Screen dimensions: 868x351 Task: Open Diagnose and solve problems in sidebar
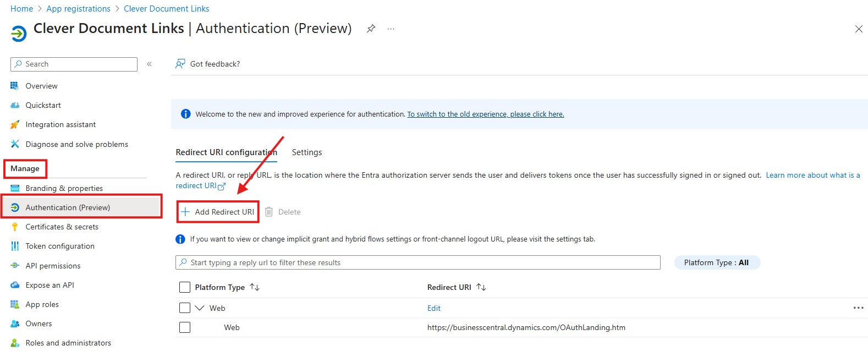coord(78,144)
